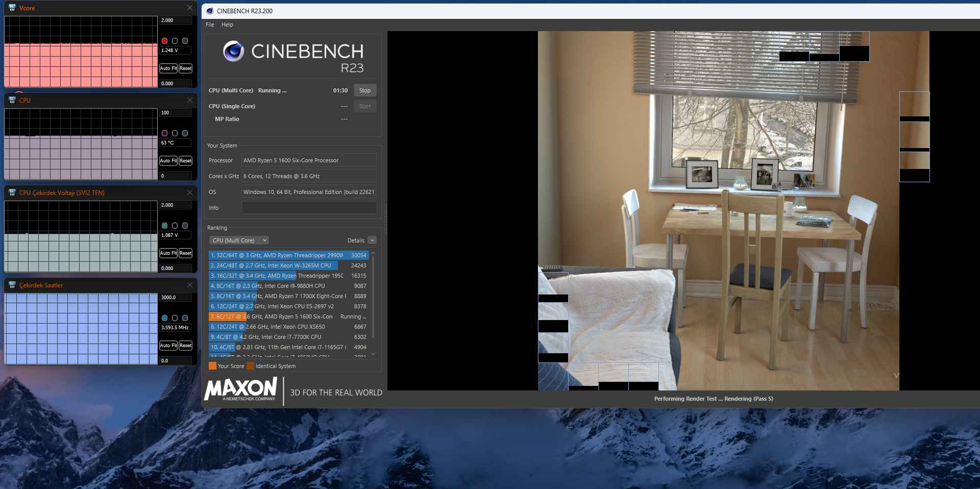Viewport: 980px width, 489px height.
Task: Click the 0.000 minimum field in Vcore window
Action: [176, 83]
